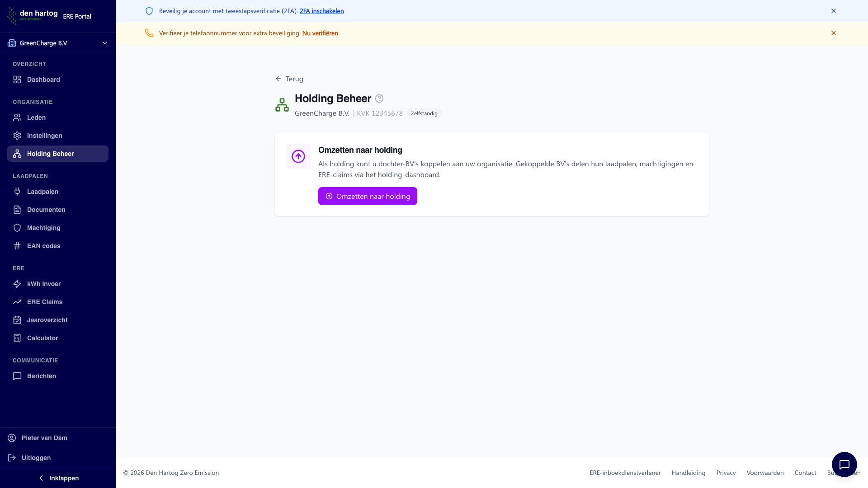This screenshot has height=488, width=868.
Task: Click the kWh Invoer lightning icon
Action: tap(17, 284)
